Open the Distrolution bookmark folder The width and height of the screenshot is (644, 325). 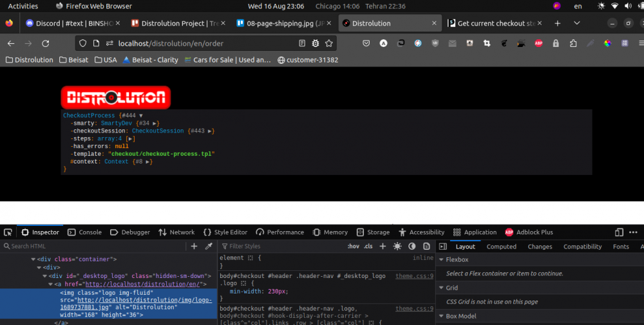pos(29,60)
